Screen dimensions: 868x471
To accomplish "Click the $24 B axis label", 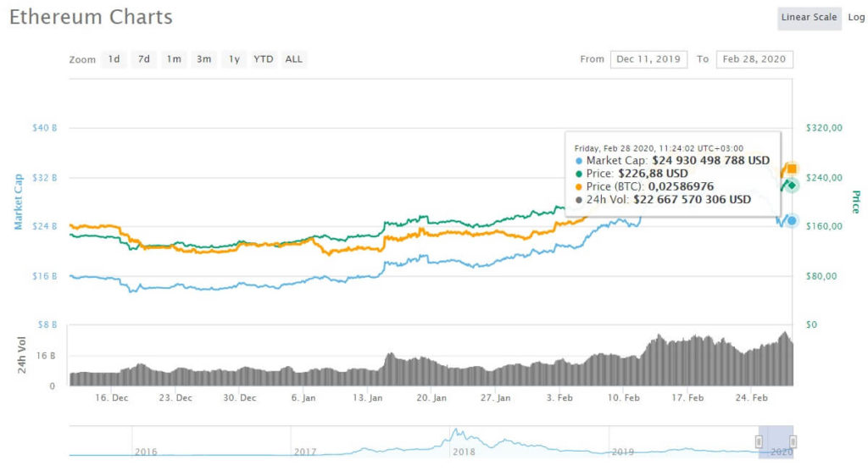I will click(45, 226).
